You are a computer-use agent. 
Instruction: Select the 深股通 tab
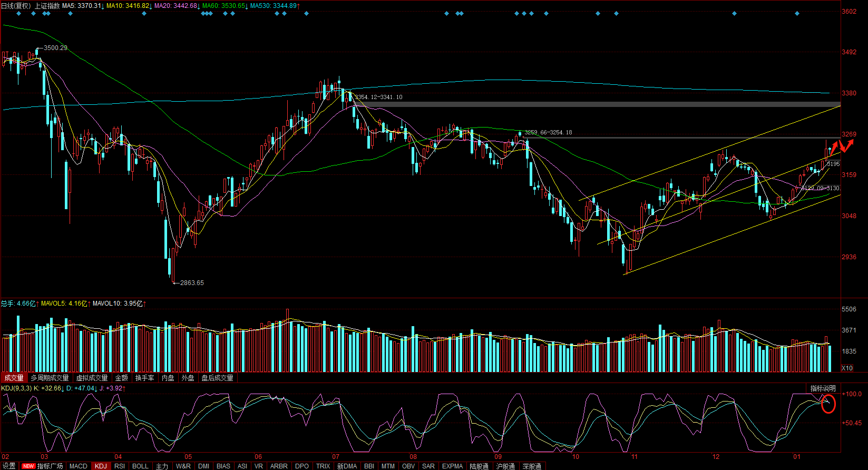click(532, 466)
